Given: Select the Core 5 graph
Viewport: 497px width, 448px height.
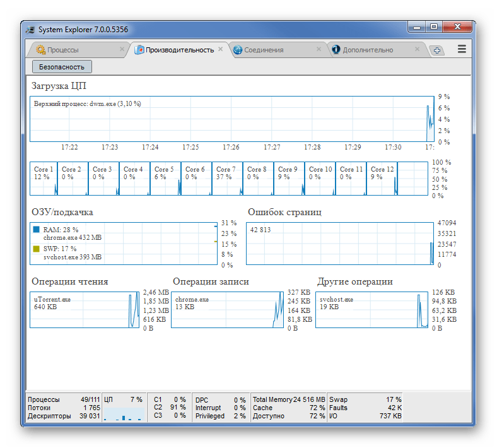Looking at the screenshot, I should pyautogui.click(x=165, y=179).
